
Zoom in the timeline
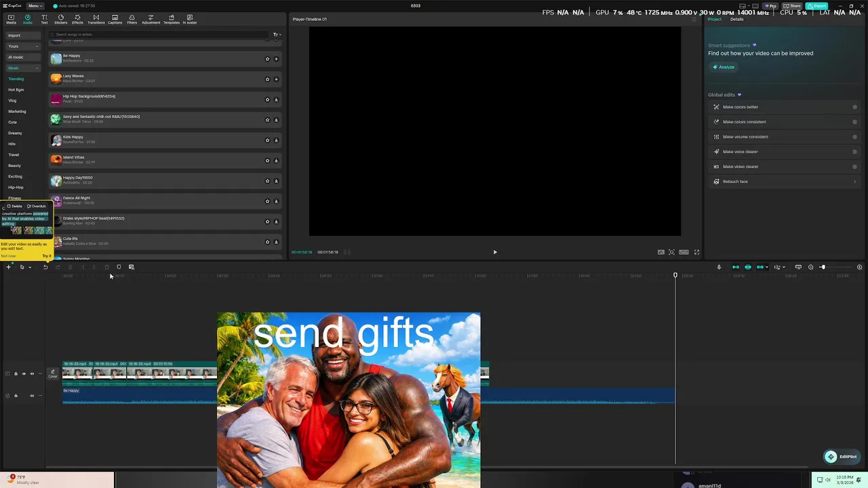(860, 267)
